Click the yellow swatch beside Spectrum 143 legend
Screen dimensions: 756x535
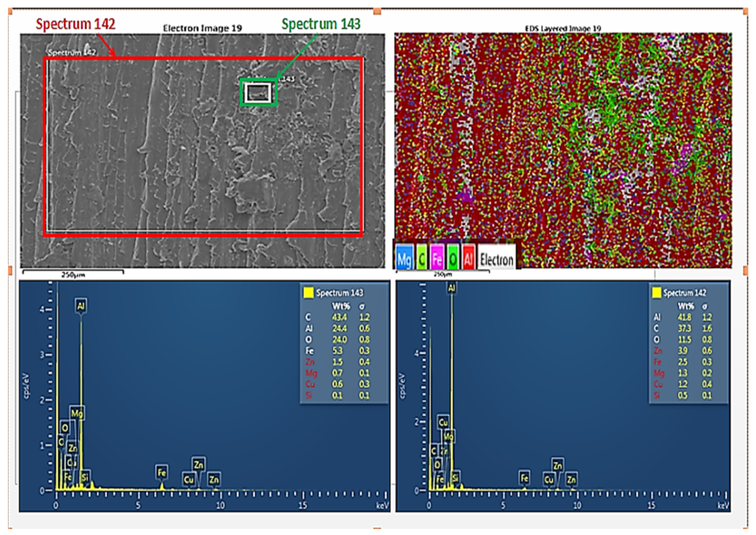pyautogui.click(x=308, y=292)
